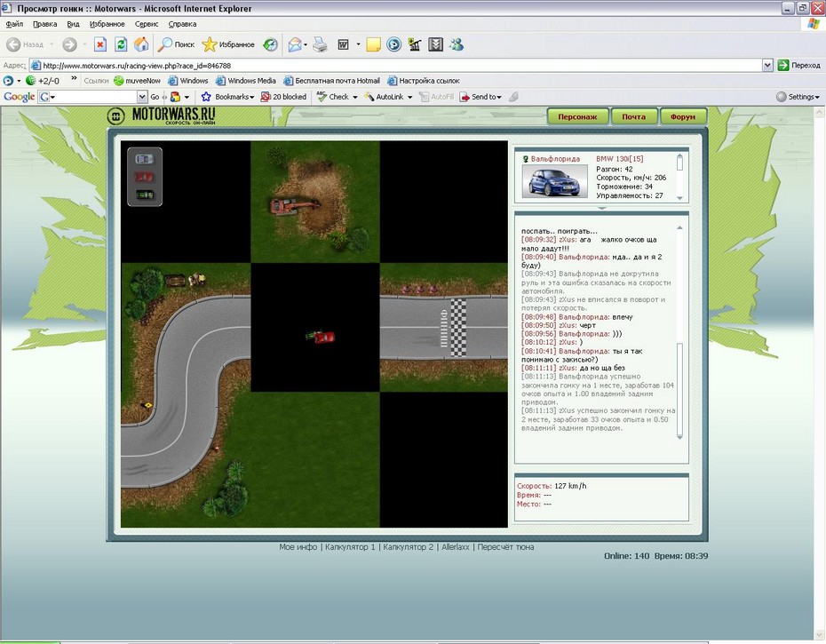Click the Персонаж button
Viewport: 826px width, 644px height.
pos(577,116)
